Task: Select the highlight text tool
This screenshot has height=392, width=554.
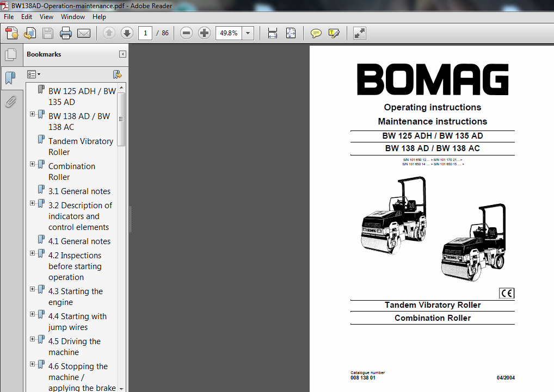Action: 334,33
